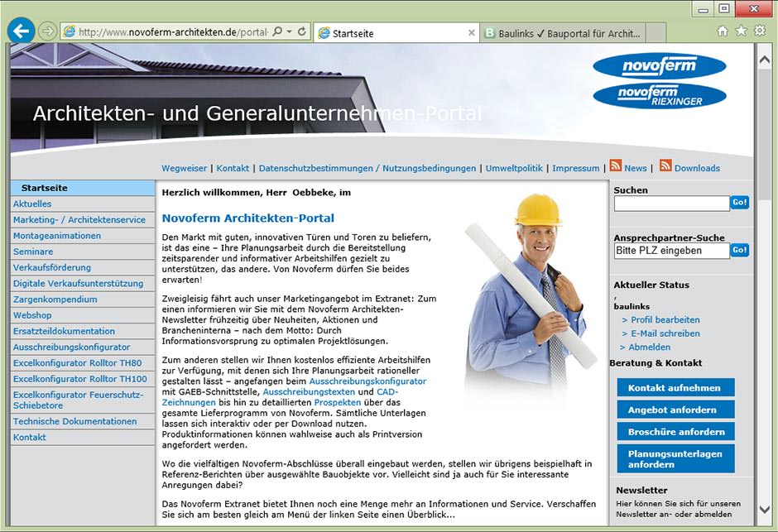Click Ausschreibungstexten link in body text

pyautogui.click(x=309, y=391)
